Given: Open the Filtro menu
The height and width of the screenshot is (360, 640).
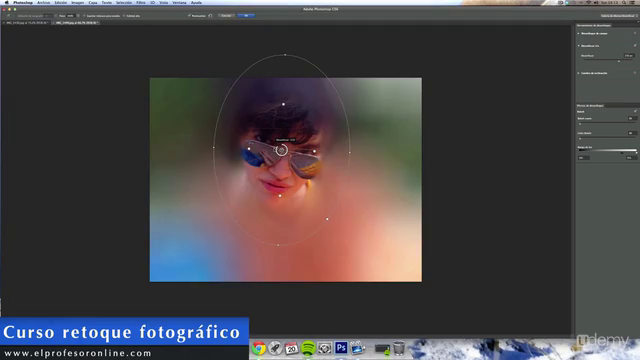Looking at the screenshot, I should tap(141, 2).
